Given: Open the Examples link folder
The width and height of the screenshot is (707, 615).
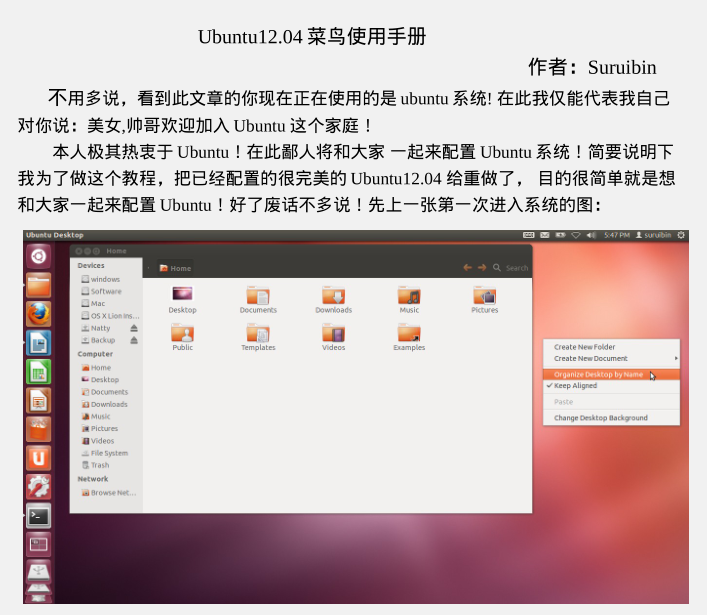Looking at the screenshot, I should 409,333.
